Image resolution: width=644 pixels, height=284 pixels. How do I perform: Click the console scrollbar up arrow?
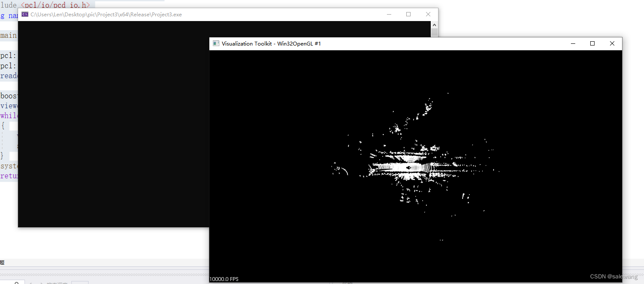[x=434, y=24]
